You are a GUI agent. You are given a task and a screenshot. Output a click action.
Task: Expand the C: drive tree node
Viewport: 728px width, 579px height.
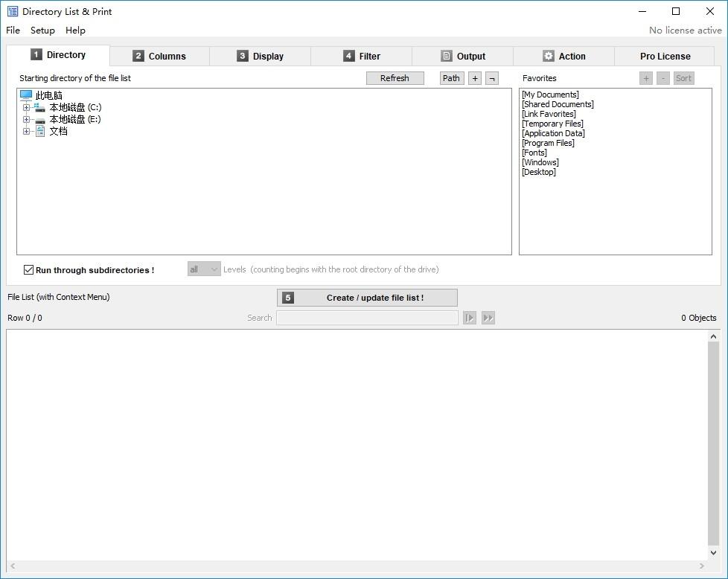[x=27, y=107]
